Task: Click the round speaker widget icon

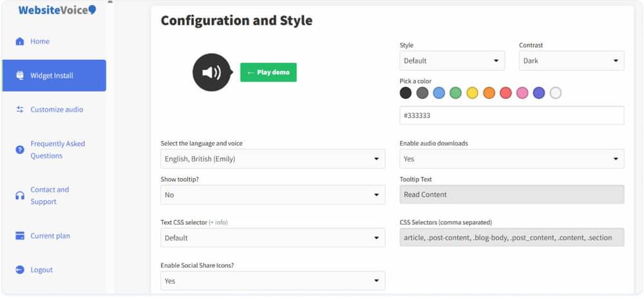Action: [213, 72]
